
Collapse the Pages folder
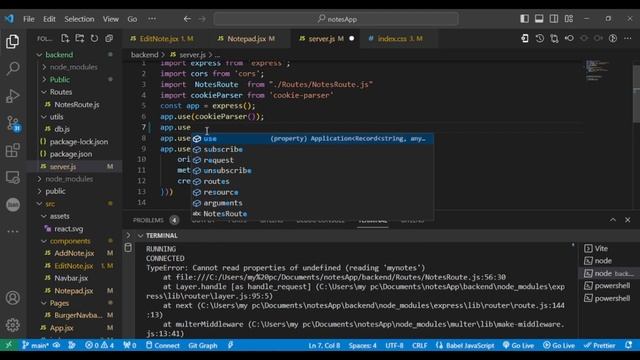coord(59,303)
